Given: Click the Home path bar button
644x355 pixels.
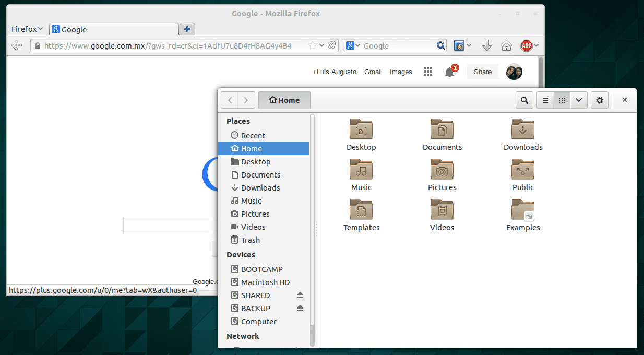Looking at the screenshot, I should click(284, 100).
